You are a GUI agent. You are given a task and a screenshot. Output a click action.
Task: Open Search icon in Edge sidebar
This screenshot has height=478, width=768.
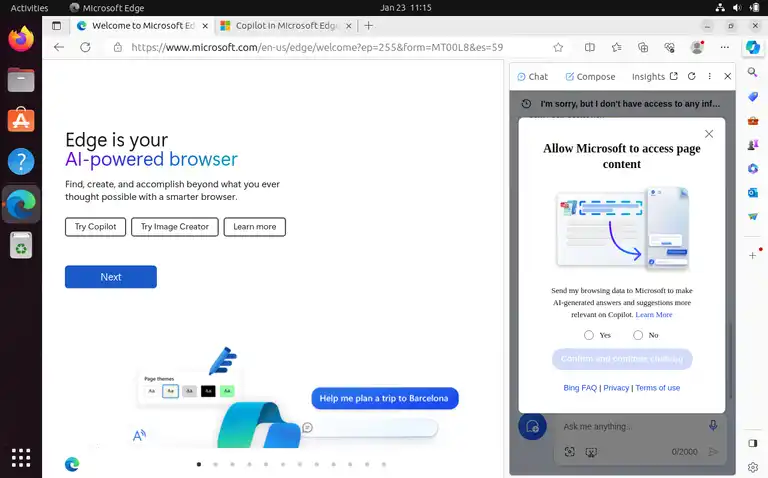(x=753, y=72)
